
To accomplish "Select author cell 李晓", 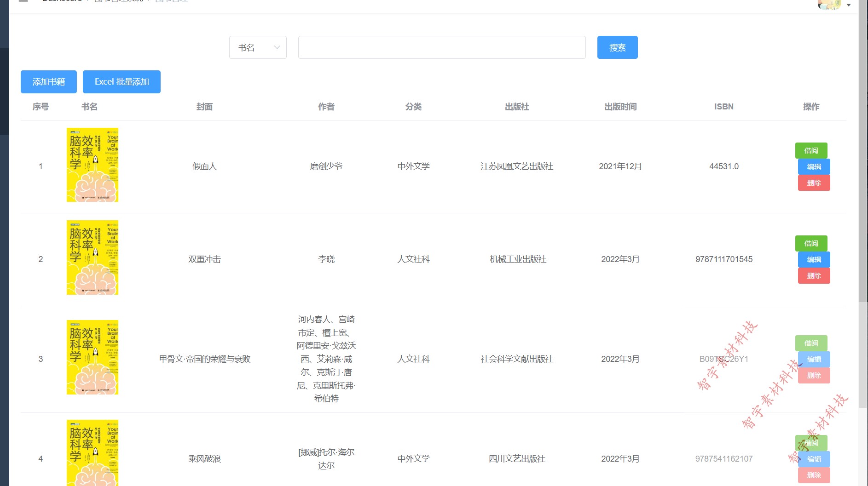I will [326, 259].
